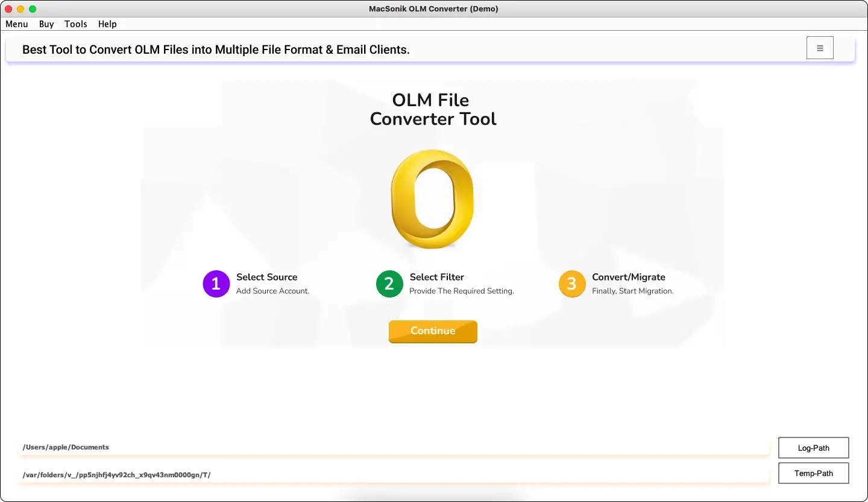
Task: Open the Buy menu
Action: coord(46,24)
